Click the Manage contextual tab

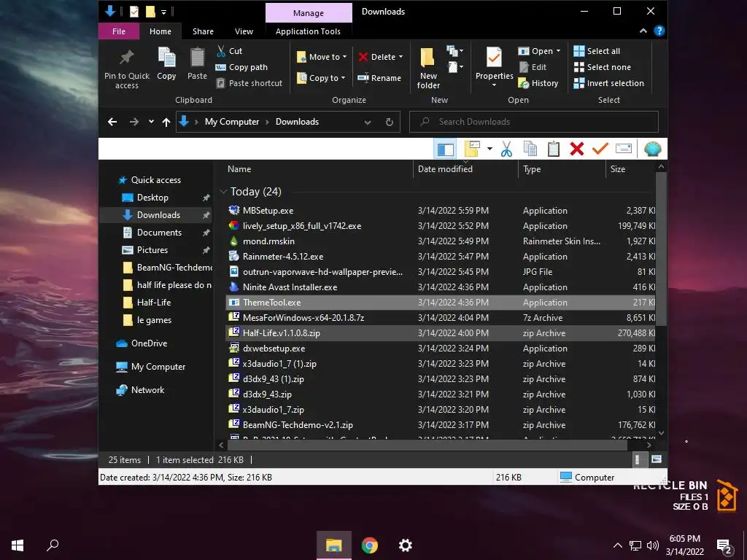pyautogui.click(x=309, y=13)
